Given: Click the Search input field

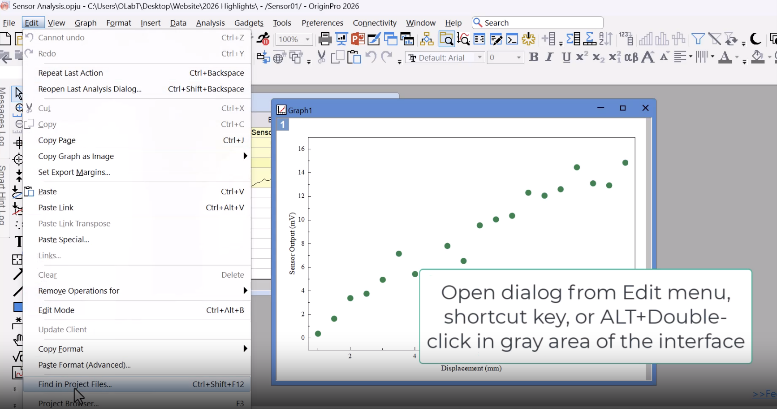Looking at the screenshot, I should pyautogui.click(x=535, y=22).
